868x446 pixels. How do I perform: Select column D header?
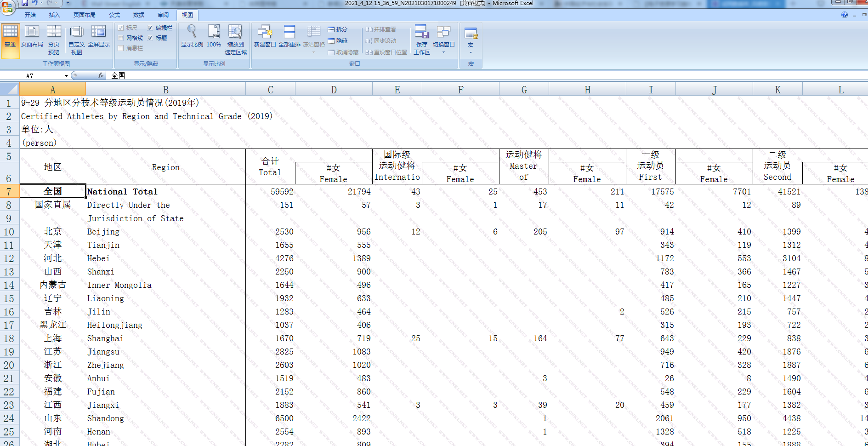coord(334,90)
